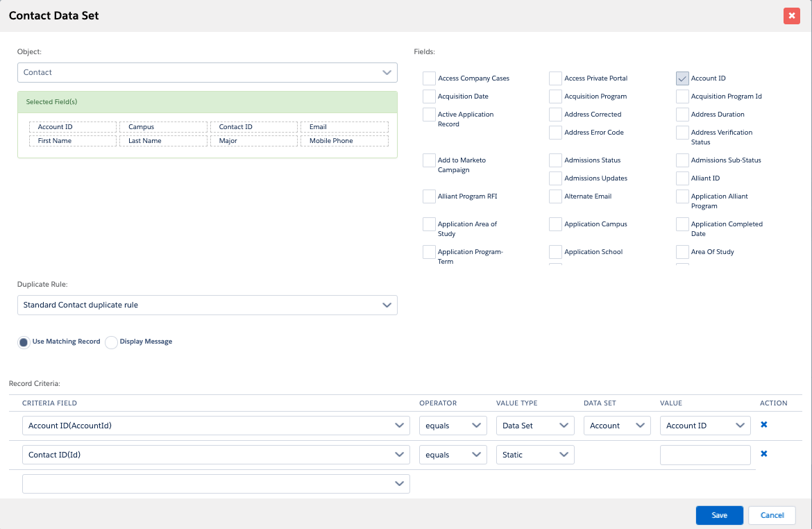Image resolution: width=812 pixels, height=529 pixels.
Task: Open the Object dropdown showing Contact
Action: [207, 72]
